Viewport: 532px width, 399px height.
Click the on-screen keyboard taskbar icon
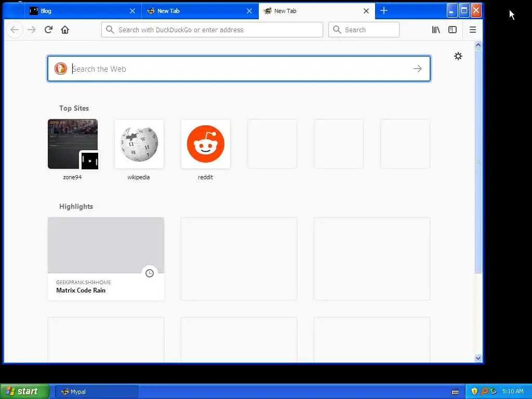pyautogui.click(x=455, y=392)
